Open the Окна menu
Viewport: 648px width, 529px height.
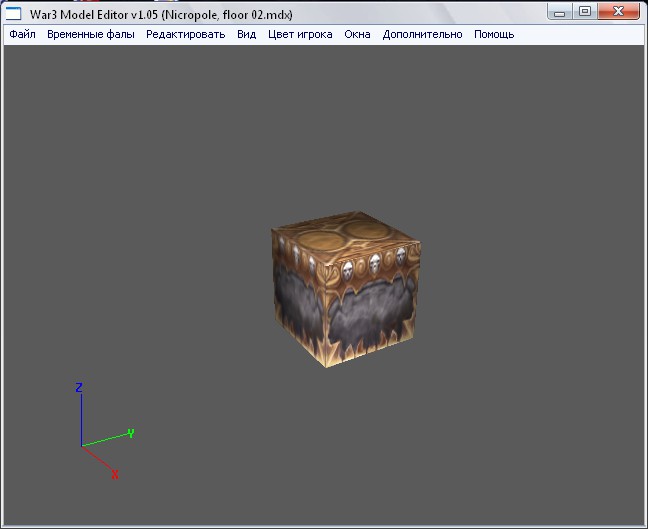pyautogui.click(x=357, y=34)
